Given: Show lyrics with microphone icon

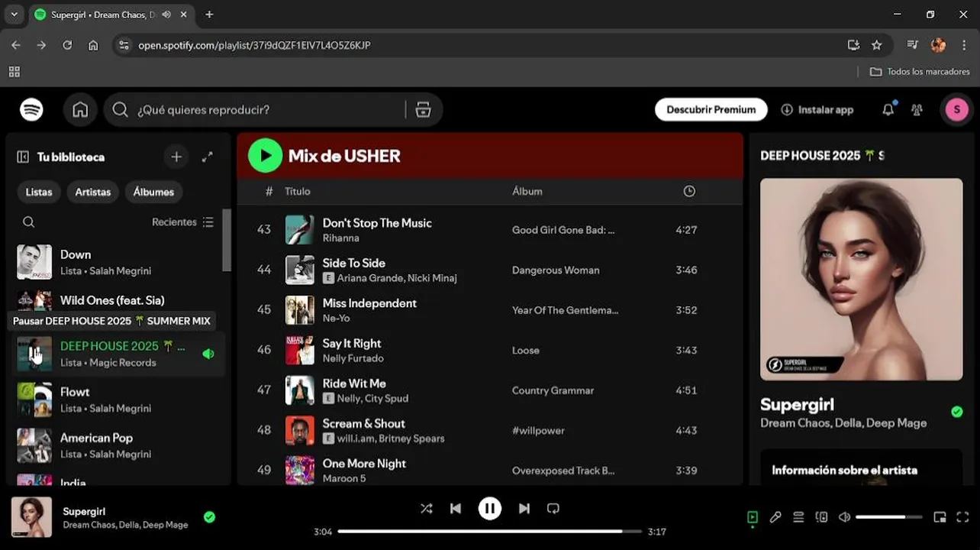Looking at the screenshot, I should tap(775, 517).
